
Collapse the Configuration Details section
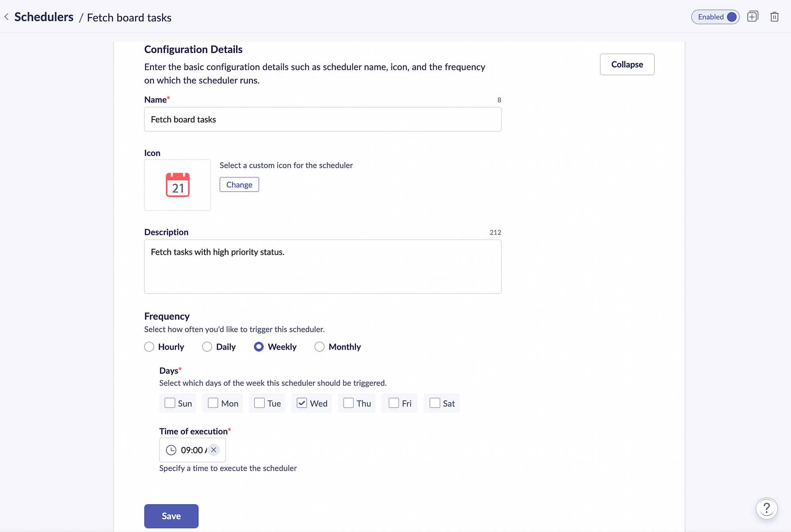point(627,64)
